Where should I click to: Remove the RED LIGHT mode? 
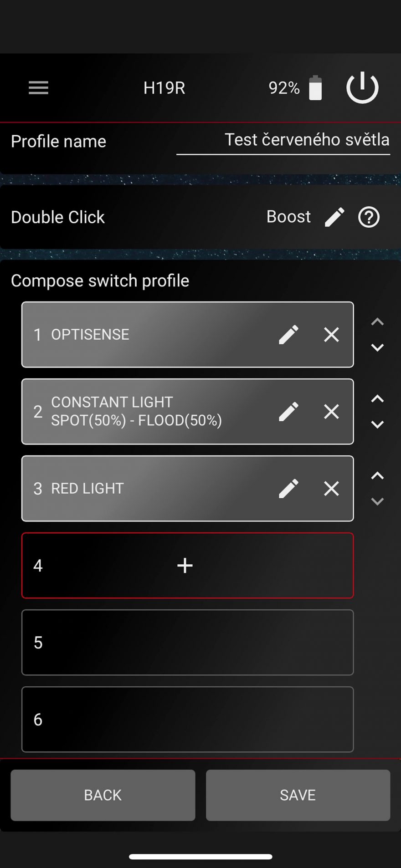point(331,489)
